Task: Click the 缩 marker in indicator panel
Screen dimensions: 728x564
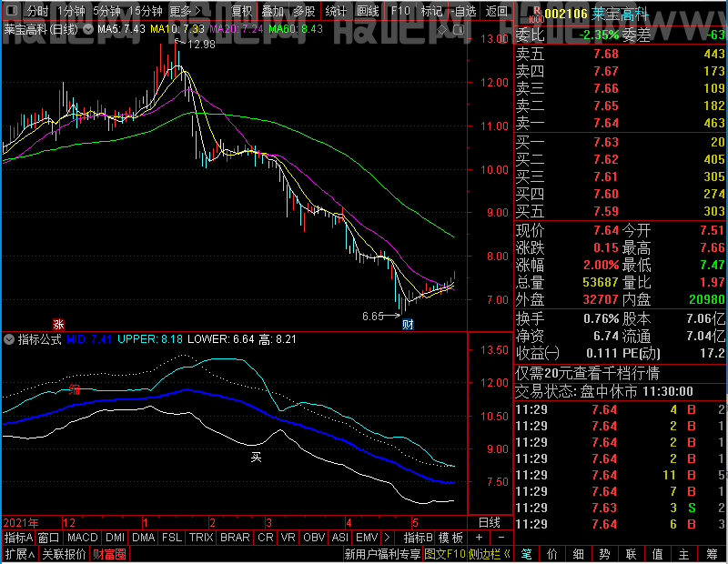Action: coord(75,389)
